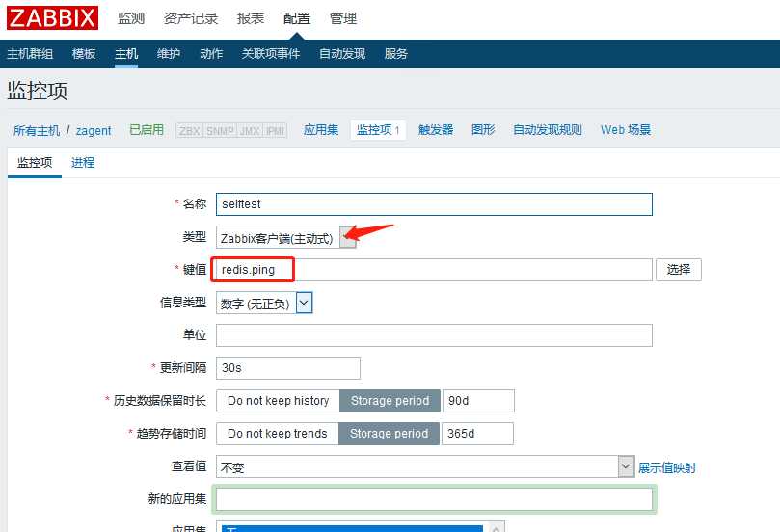Click the ZBX availability badge

click(x=190, y=131)
